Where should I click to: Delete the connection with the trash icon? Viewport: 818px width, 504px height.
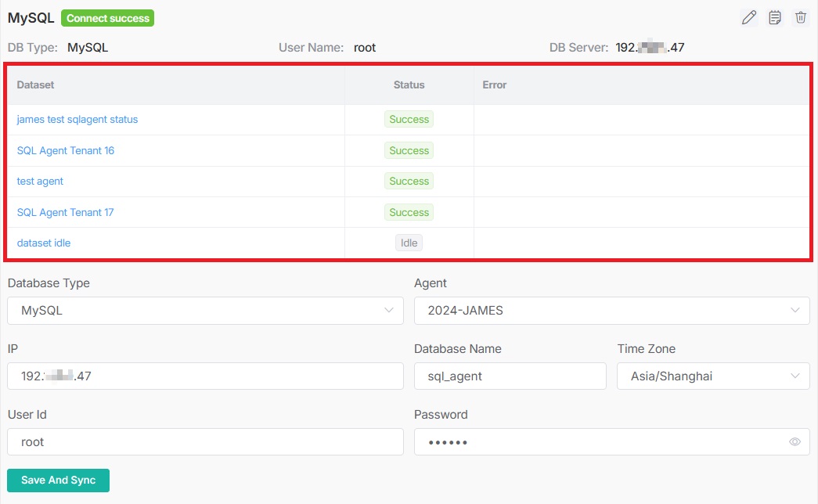tap(800, 18)
